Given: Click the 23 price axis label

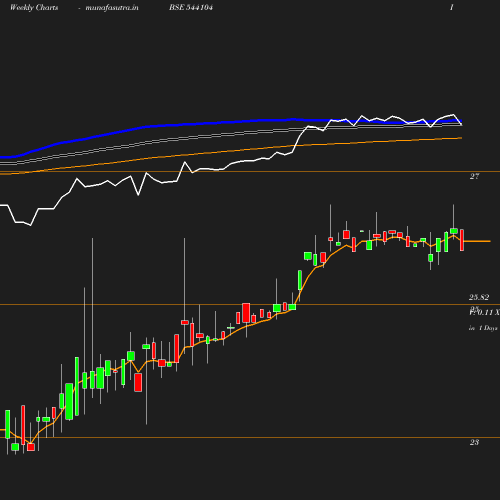Looking at the screenshot, I should coord(474,442).
